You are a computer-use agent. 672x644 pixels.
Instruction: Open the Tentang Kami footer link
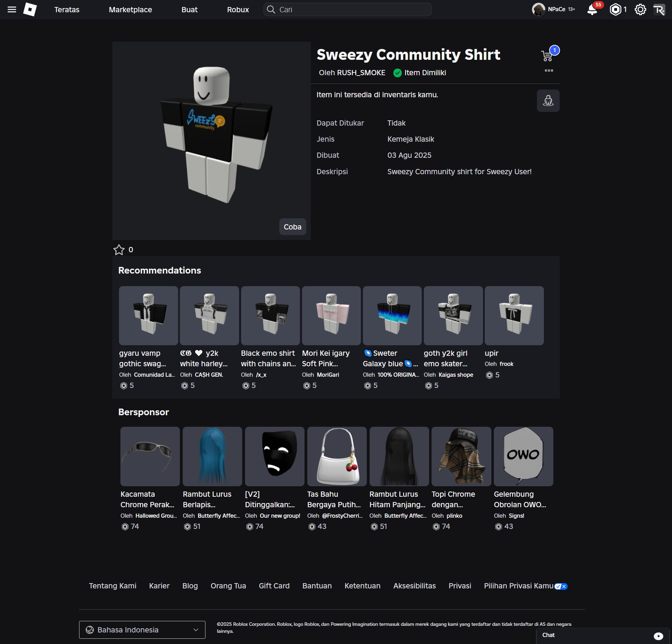113,586
